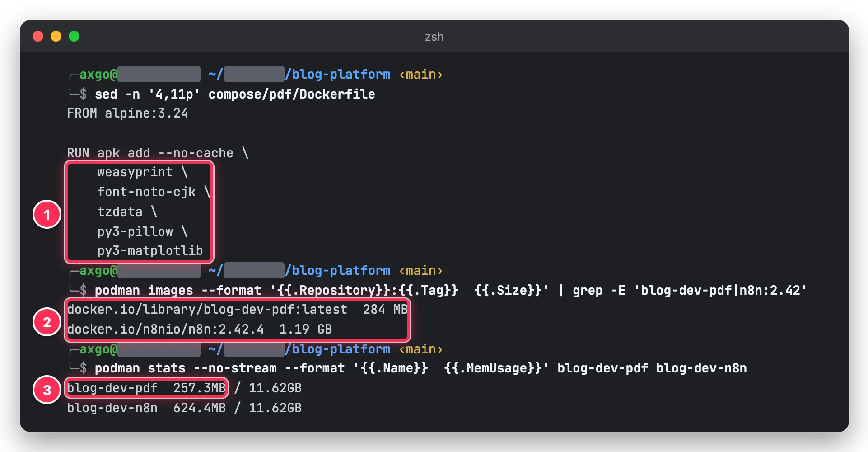
Task: Click the green zoom window button
Action: pyautogui.click(x=74, y=36)
